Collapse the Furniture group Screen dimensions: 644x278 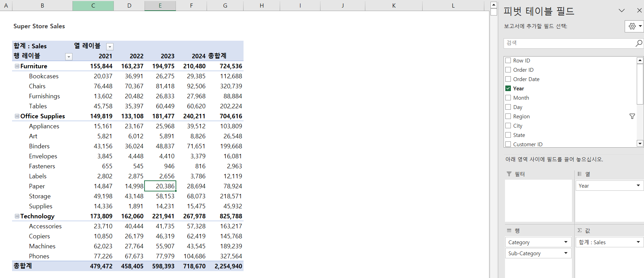[x=17, y=66]
